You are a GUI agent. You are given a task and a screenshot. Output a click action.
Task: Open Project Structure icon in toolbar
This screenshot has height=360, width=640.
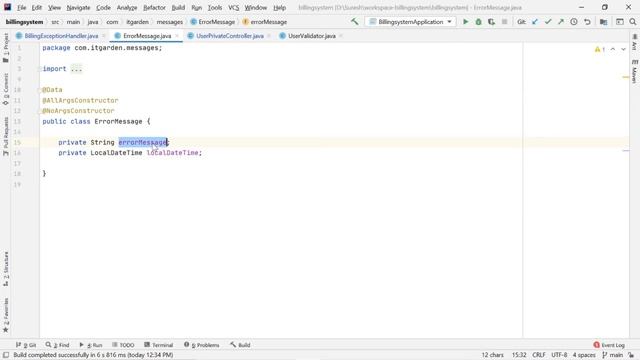coord(603,22)
